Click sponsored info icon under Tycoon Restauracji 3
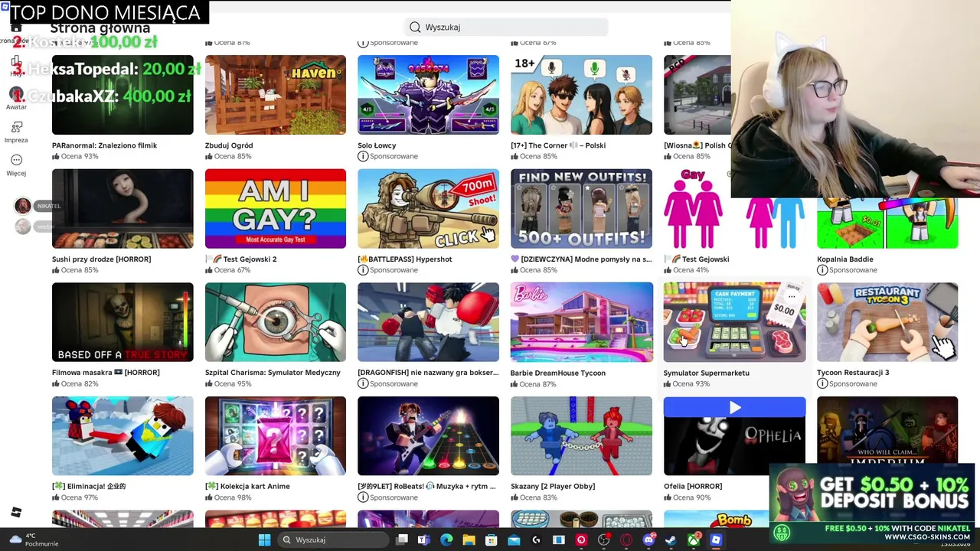980x551 pixels. click(x=822, y=383)
